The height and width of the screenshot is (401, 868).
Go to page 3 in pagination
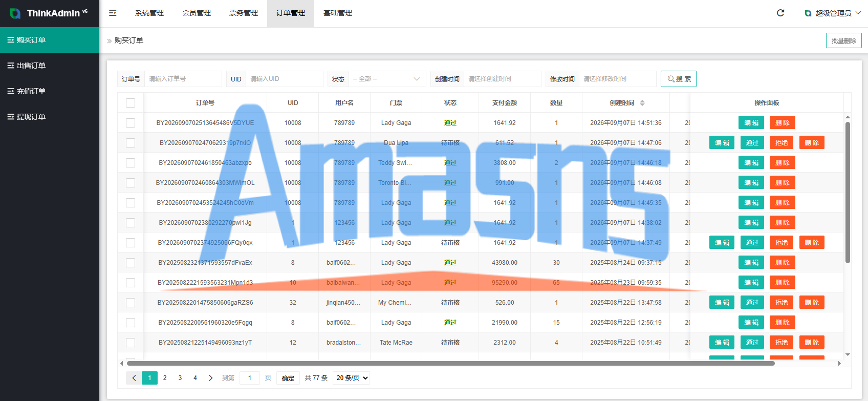(x=180, y=378)
